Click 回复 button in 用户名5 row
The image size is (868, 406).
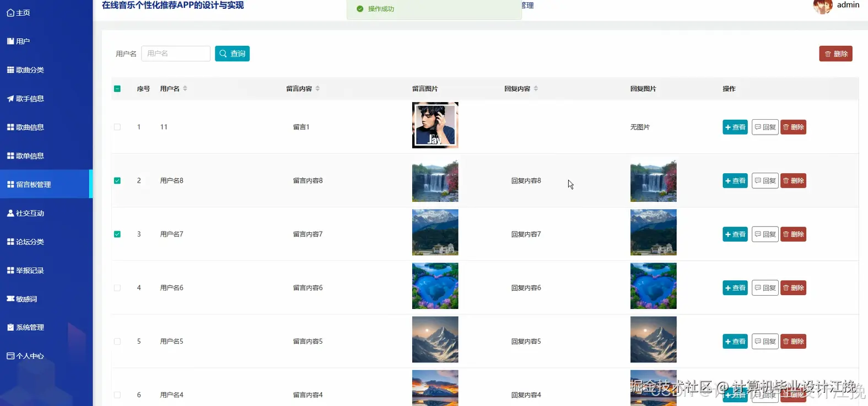pyautogui.click(x=765, y=341)
